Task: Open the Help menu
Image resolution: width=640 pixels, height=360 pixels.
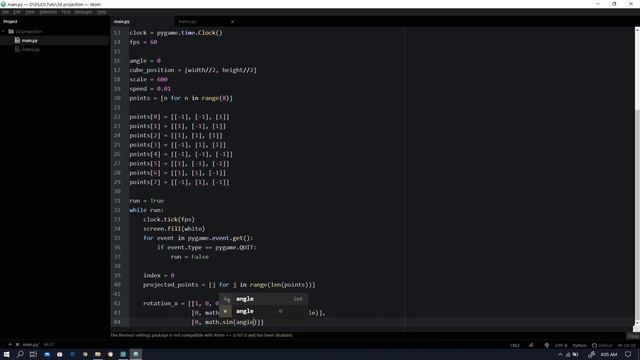Action: pyautogui.click(x=102, y=12)
